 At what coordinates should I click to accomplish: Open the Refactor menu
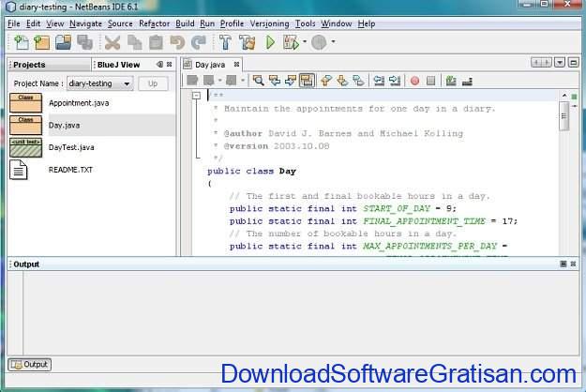point(154,23)
